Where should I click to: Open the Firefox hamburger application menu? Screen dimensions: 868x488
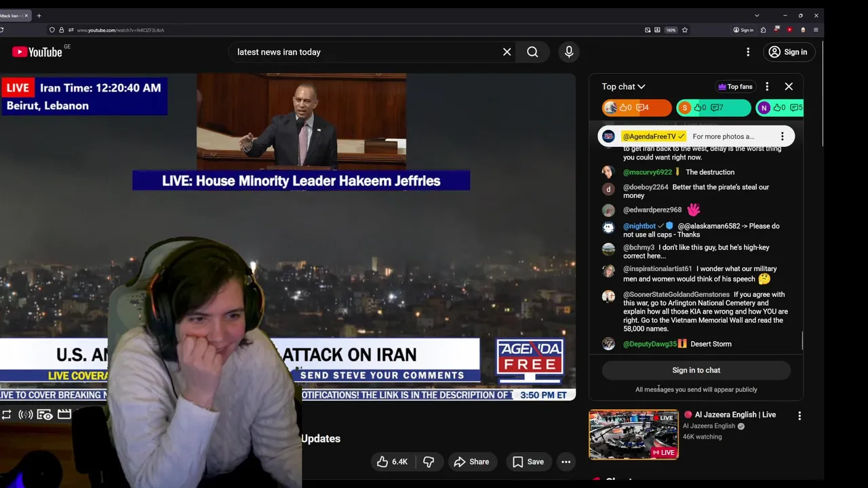816,30
